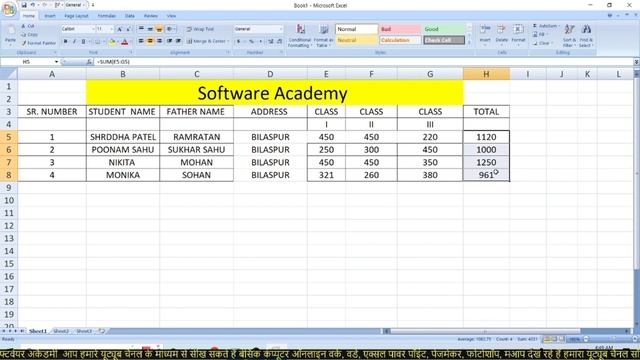The height and width of the screenshot is (360, 640).
Task: Open the Office Button menu
Action: (9, 9)
